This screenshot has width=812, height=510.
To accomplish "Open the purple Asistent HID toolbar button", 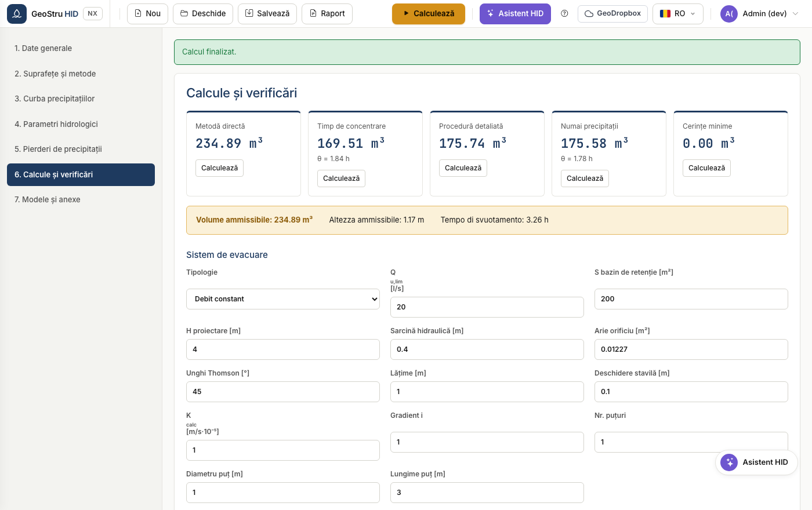I will 515,13.
